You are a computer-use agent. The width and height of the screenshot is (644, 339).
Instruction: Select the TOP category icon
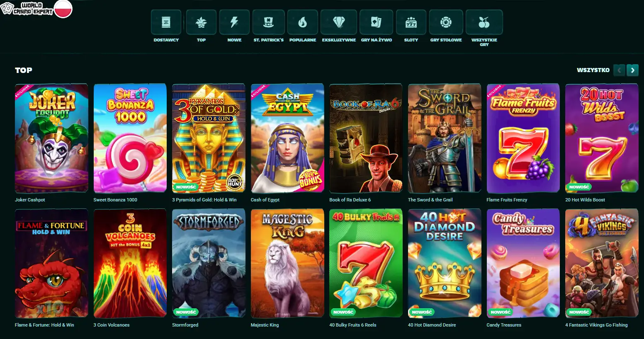(x=201, y=22)
